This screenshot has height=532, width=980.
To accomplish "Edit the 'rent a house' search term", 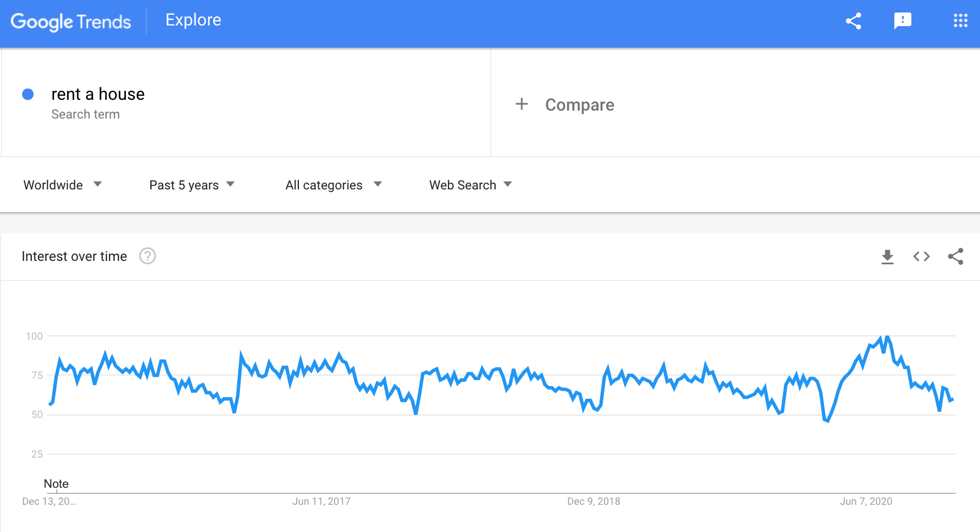I will point(98,94).
